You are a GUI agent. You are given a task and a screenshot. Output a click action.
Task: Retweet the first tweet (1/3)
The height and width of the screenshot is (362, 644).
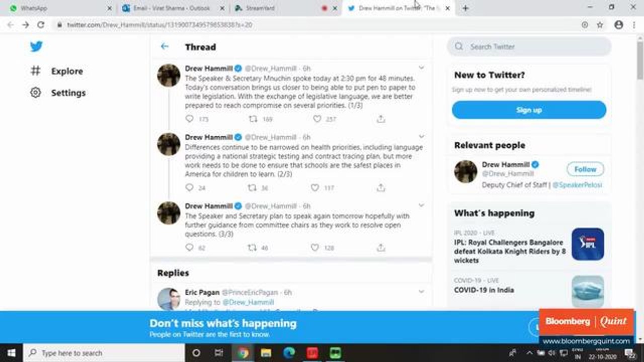(x=253, y=119)
